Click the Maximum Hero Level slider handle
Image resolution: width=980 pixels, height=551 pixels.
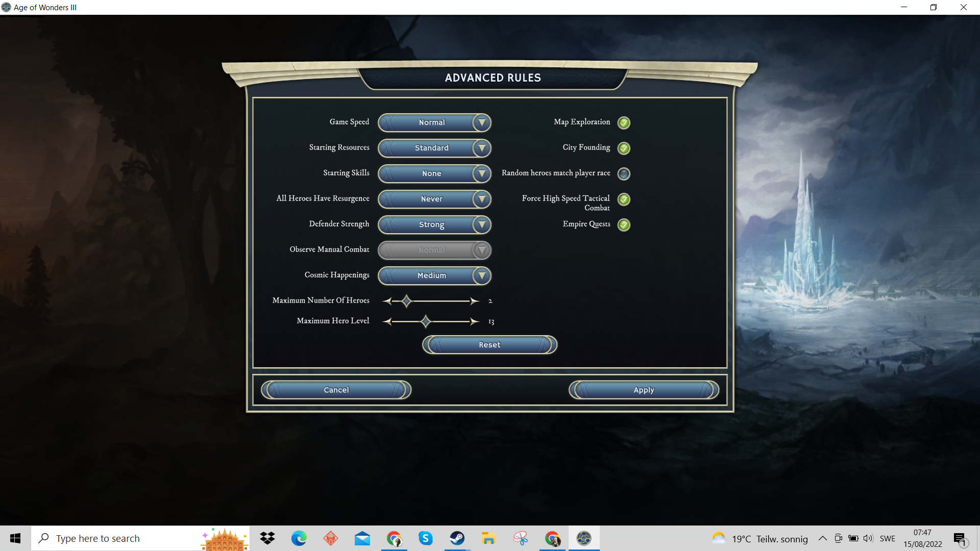tap(426, 321)
